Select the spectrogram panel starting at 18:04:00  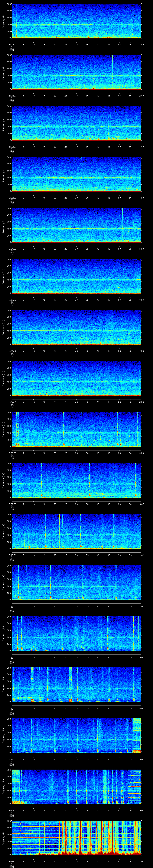[77, 225]
